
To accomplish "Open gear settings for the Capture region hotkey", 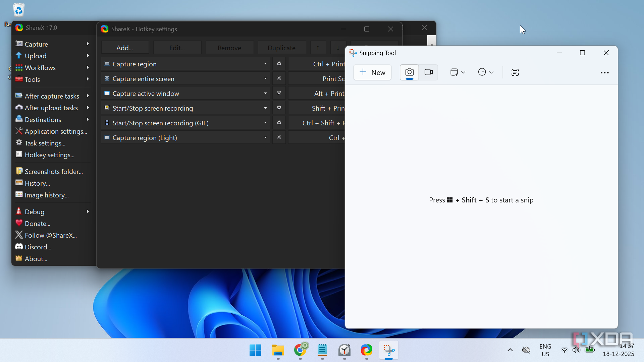I will click(x=279, y=64).
